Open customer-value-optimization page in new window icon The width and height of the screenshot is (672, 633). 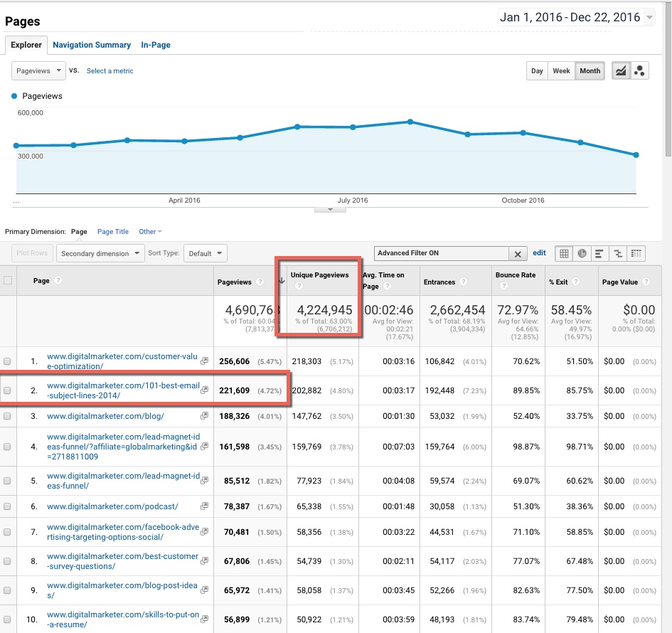[204, 361]
